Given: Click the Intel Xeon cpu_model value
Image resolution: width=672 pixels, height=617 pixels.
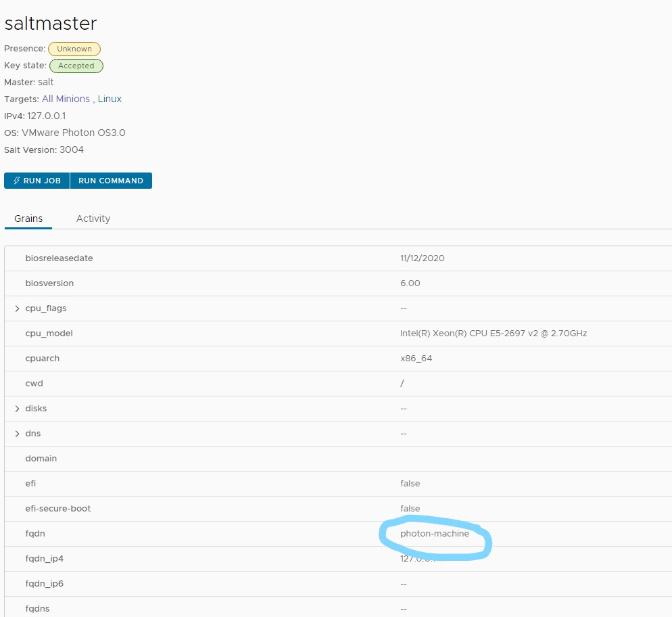Looking at the screenshot, I should 488,334.
